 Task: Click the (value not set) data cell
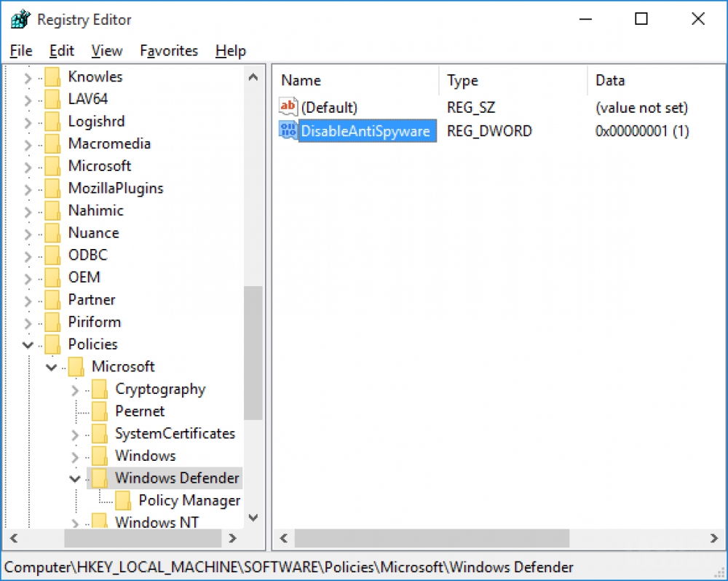pos(641,107)
